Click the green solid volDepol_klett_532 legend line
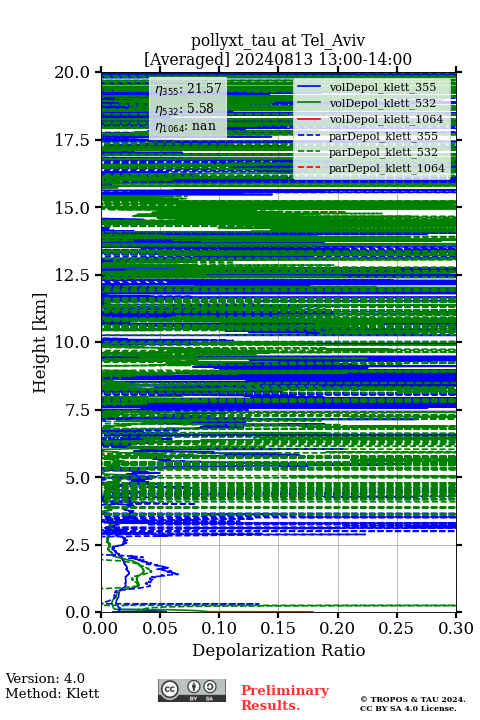The image size is (480, 720). [x=309, y=103]
